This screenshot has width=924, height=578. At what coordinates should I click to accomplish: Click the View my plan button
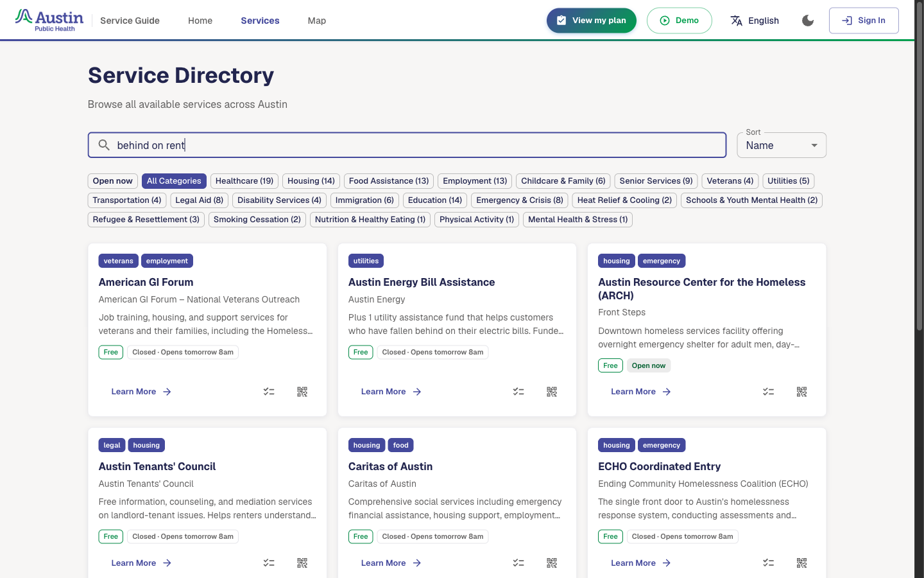pyautogui.click(x=592, y=21)
